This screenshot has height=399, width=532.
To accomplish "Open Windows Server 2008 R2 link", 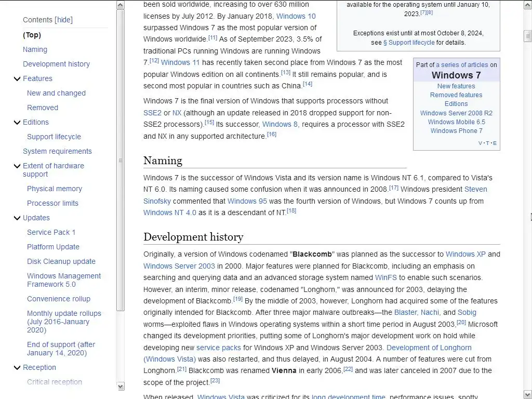I will click(x=456, y=113).
